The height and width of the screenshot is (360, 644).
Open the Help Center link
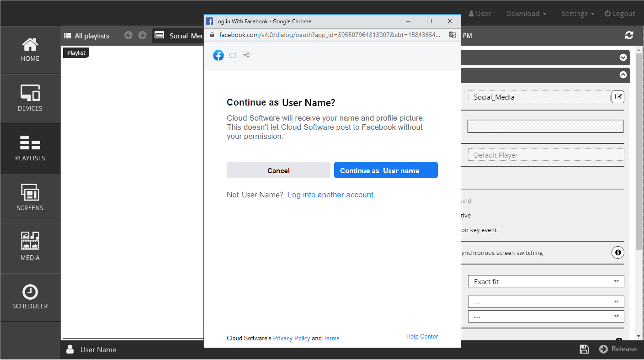[x=422, y=337]
